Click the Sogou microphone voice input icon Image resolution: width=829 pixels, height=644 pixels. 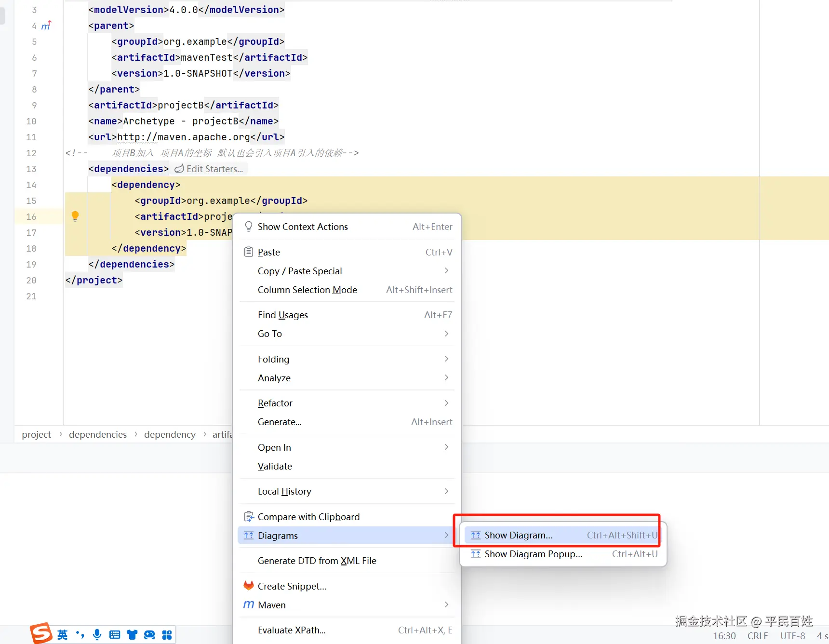[97, 634]
